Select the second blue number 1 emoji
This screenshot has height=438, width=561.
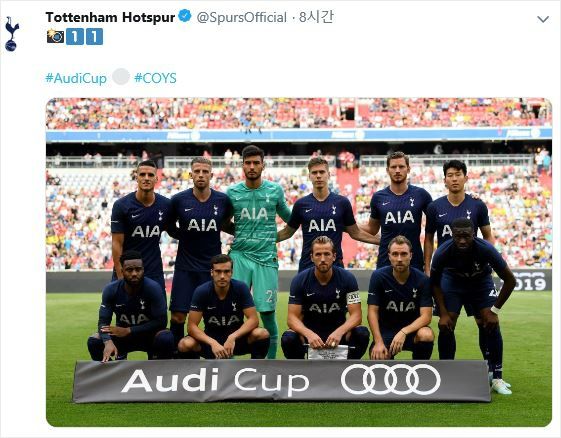tap(94, 37)
